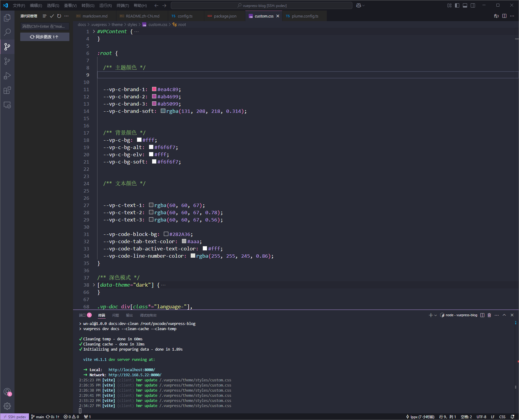Maximize the terminal panel size
The height and width of the screenshot is (420, 519).
point(504,315)
